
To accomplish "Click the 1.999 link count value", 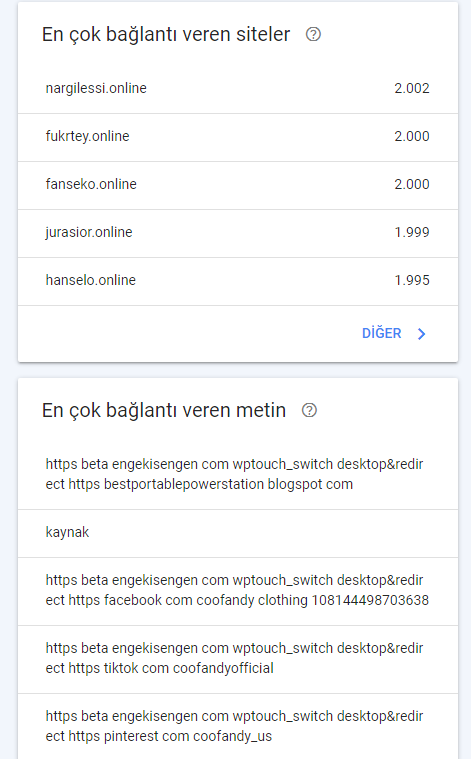I will (x=411, y=232).
